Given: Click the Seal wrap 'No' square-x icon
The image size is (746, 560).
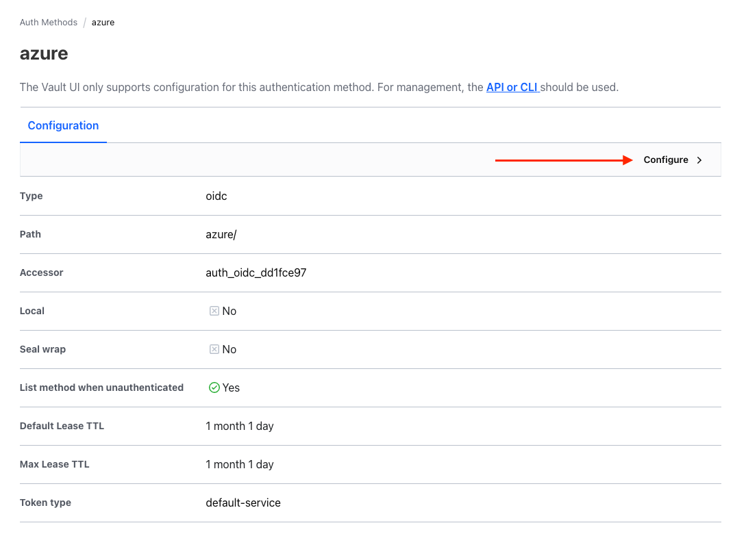Looking at the screenshot, I should pyautogui.click(x=214, y=349).
